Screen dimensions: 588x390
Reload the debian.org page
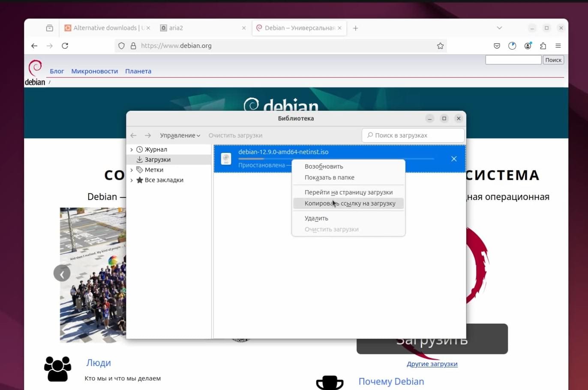pyautogui.click(x=65, y=46)
